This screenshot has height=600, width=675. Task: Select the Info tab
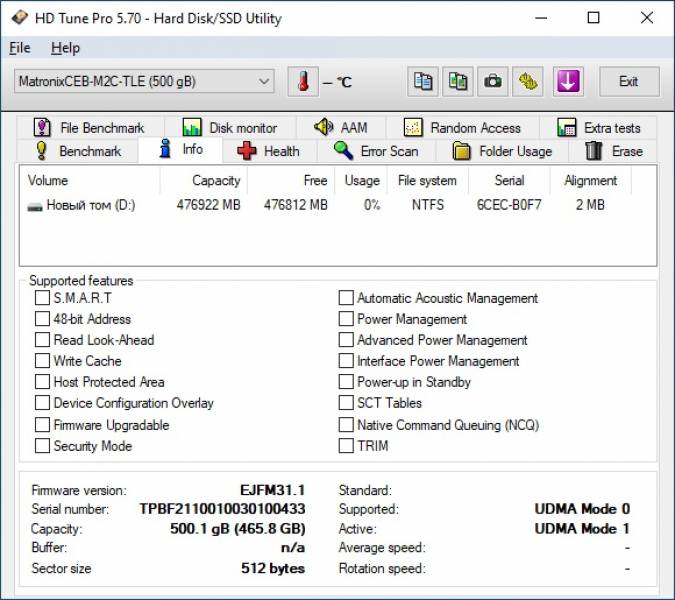pos(180,149)
